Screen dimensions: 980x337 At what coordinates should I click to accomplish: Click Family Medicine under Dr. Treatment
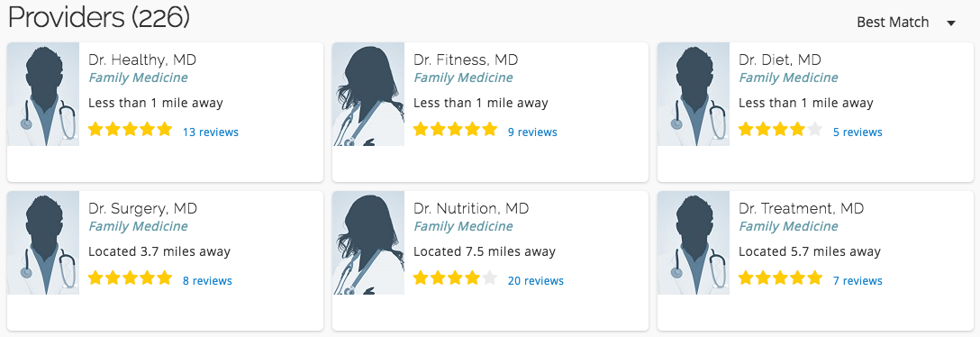788,226
